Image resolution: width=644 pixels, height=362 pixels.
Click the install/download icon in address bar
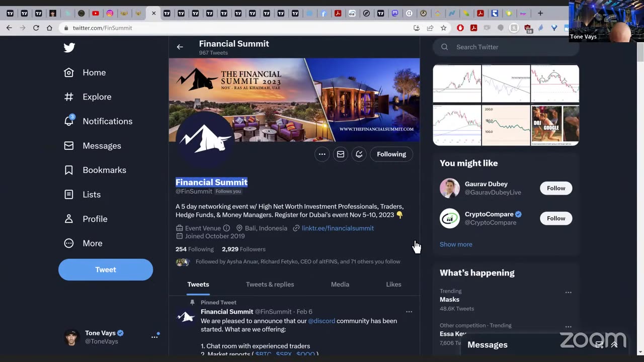[417, 28]
